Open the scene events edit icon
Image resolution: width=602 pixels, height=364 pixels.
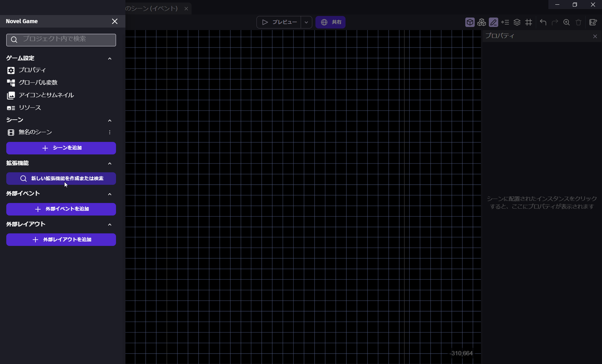593,22
